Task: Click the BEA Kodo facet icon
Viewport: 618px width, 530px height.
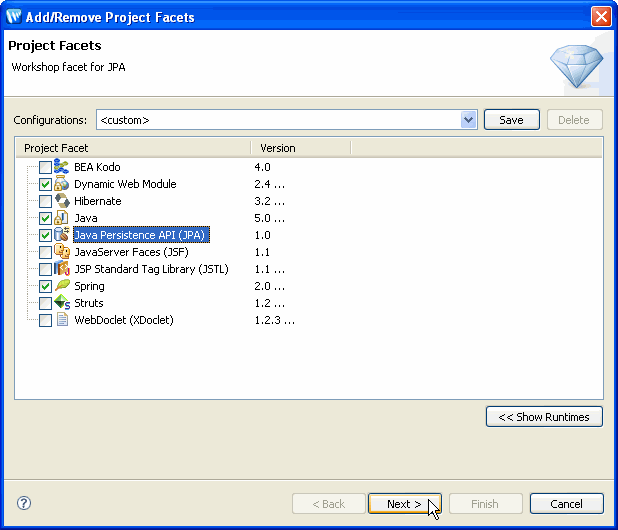Action: point(61,167)
